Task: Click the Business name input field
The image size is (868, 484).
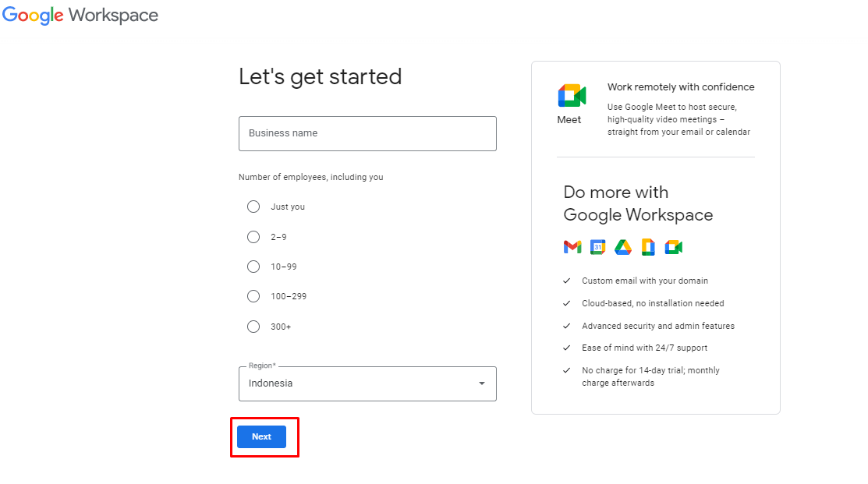Action: (x=367, y=133)
